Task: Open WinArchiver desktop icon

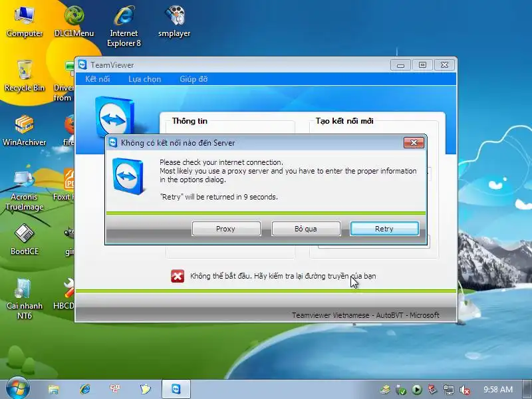Action: pos(25,130)
